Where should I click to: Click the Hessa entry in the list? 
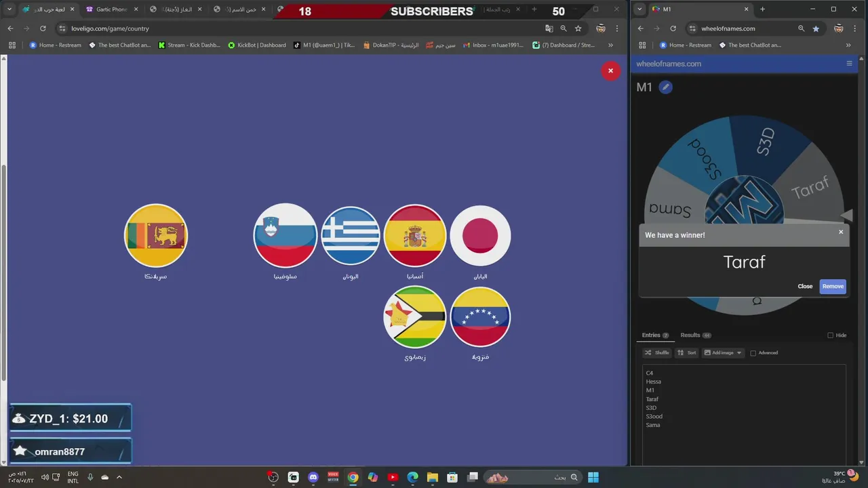click(x=653, y=382)
